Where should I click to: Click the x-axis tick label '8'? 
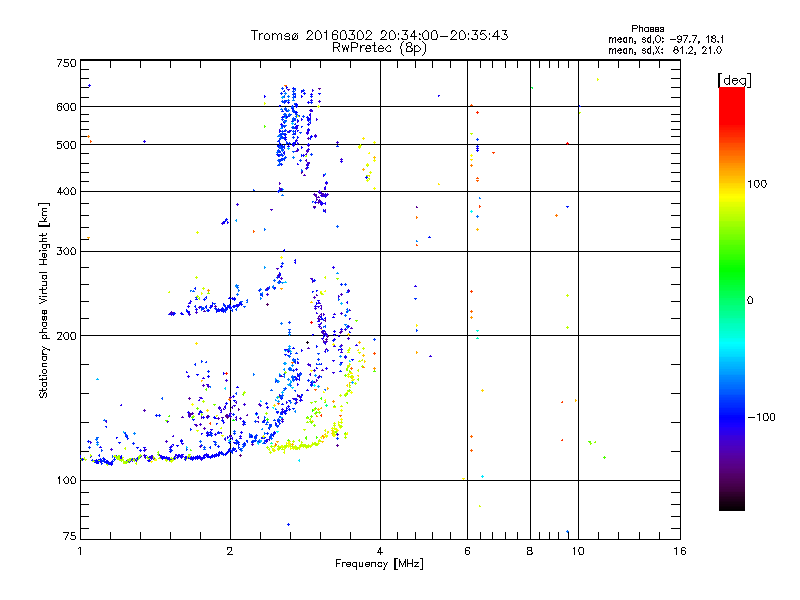tap(530, 551)
